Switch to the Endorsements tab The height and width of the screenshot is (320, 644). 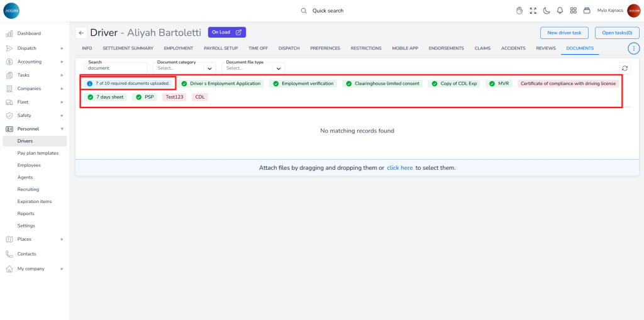click(446, 48)
